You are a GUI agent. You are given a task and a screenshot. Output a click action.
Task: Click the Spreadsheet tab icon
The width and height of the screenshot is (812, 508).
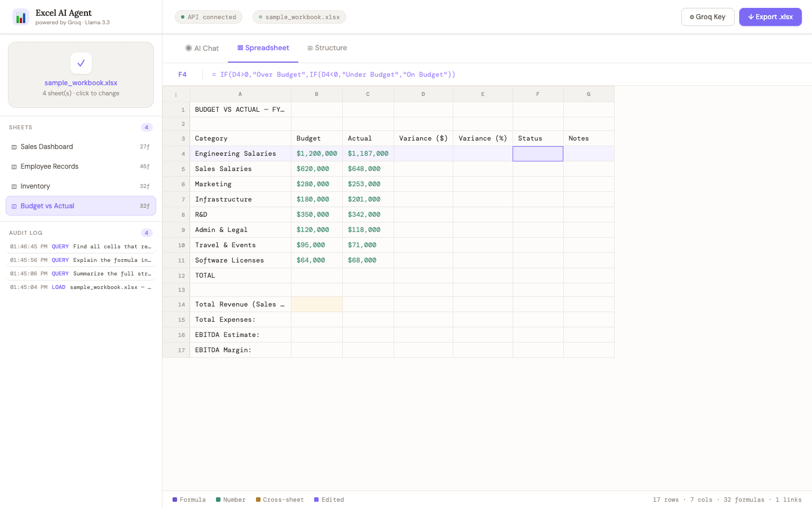click(x=240, y=48)
